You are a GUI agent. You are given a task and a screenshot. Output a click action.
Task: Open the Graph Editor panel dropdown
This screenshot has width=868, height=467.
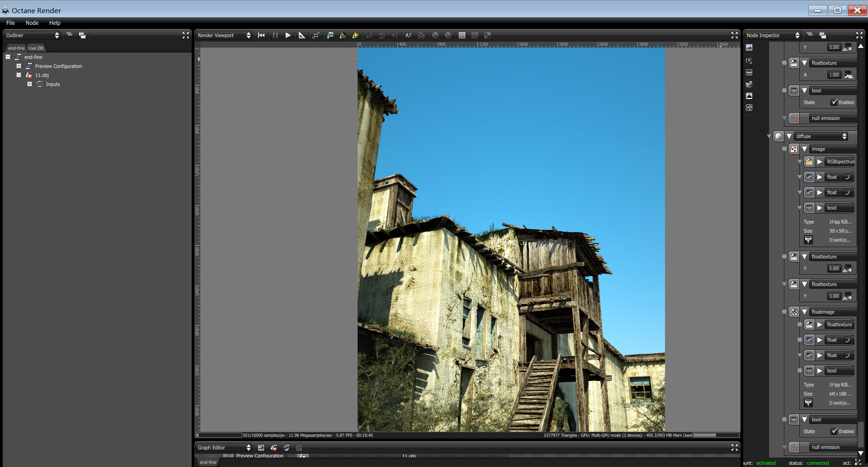(x=224, y=448)
